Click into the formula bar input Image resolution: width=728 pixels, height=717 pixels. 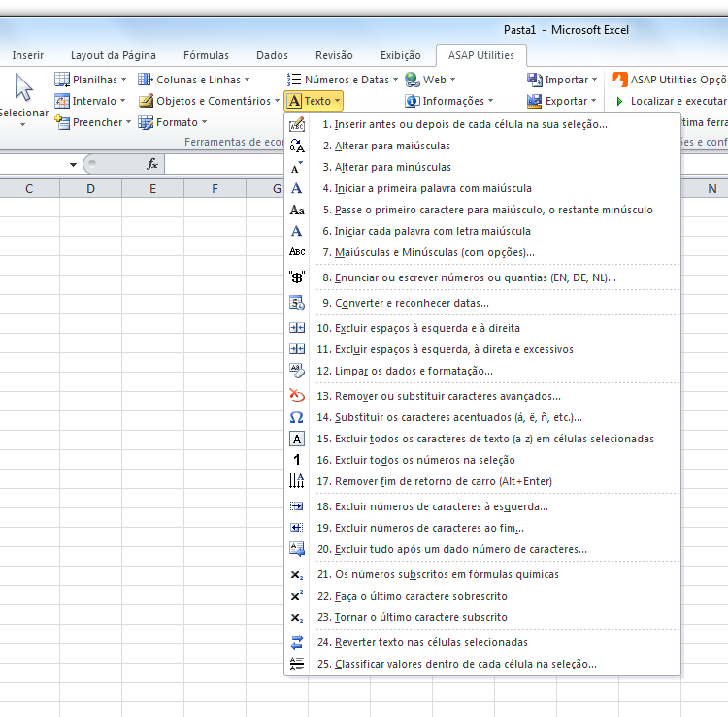(x=225, y=164)
